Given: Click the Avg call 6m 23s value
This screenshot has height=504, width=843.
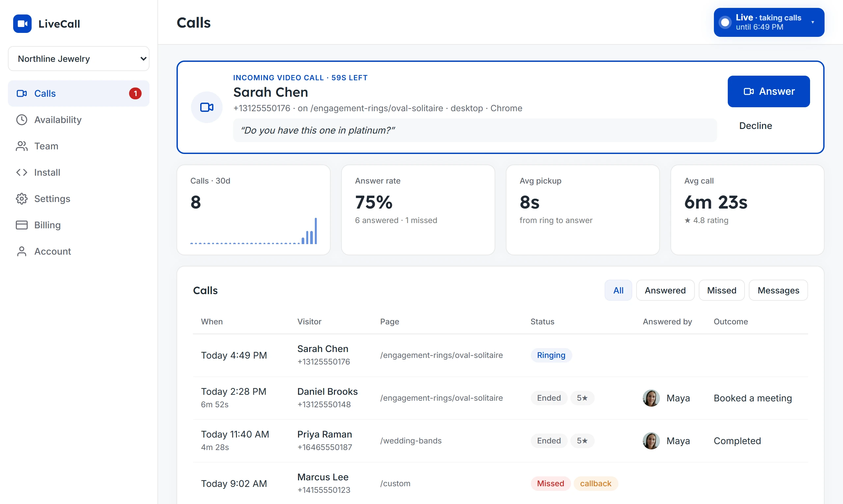Looking at the screenshot, I should [716, 202].
